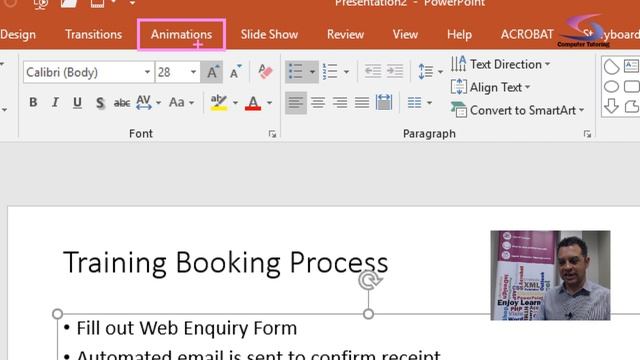Image resolution: width=640 pixels, height=360 pixels.
Task: Click the Distributed alignment icon
Action: [384, 102]
